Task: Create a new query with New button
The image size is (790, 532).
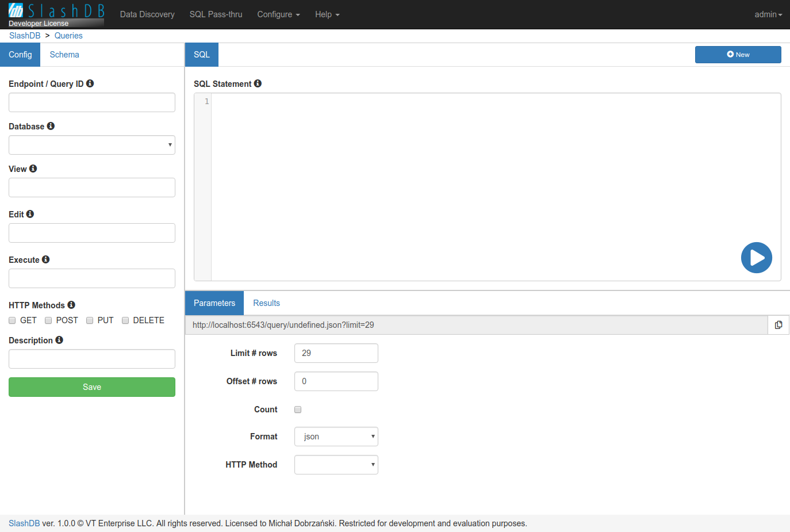Action: pyautogui.click(x=738, y=55)
